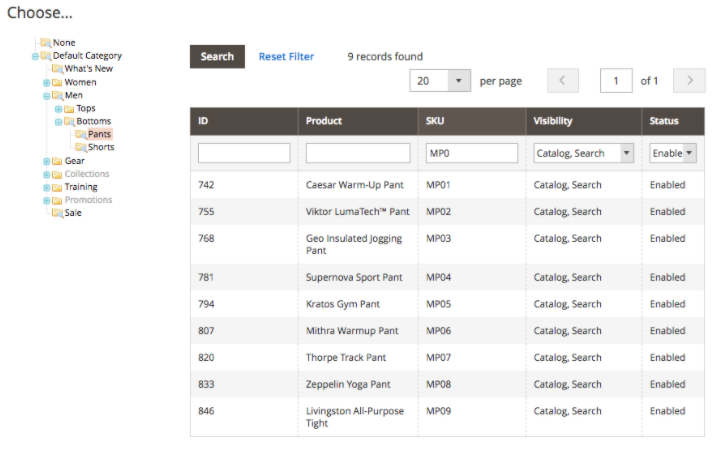Click the Reset Filter link
This screenshot has width=718, height=451.
point(286,57)
